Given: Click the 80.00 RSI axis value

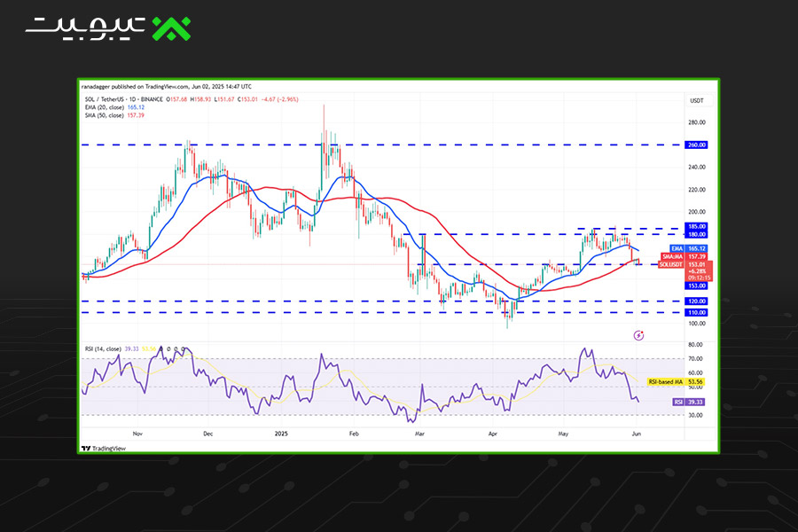Looking at the screenshot, I should [x=695, y=345].
